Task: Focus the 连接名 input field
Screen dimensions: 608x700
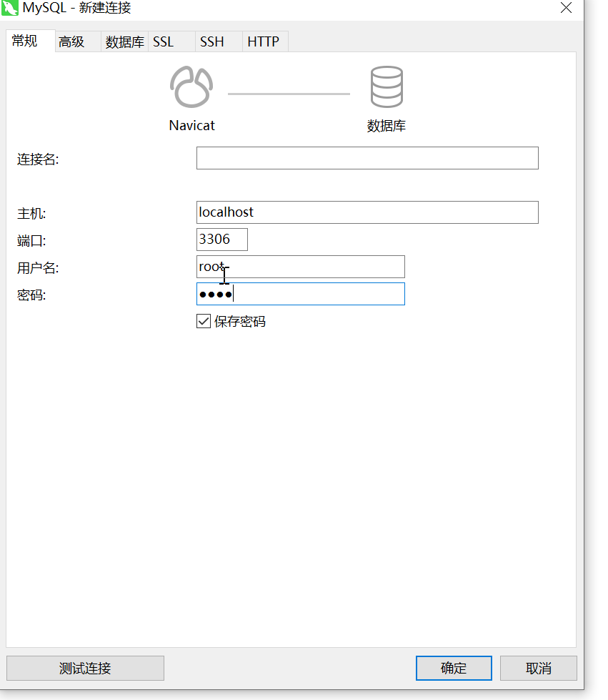Action: coord(367,158)
